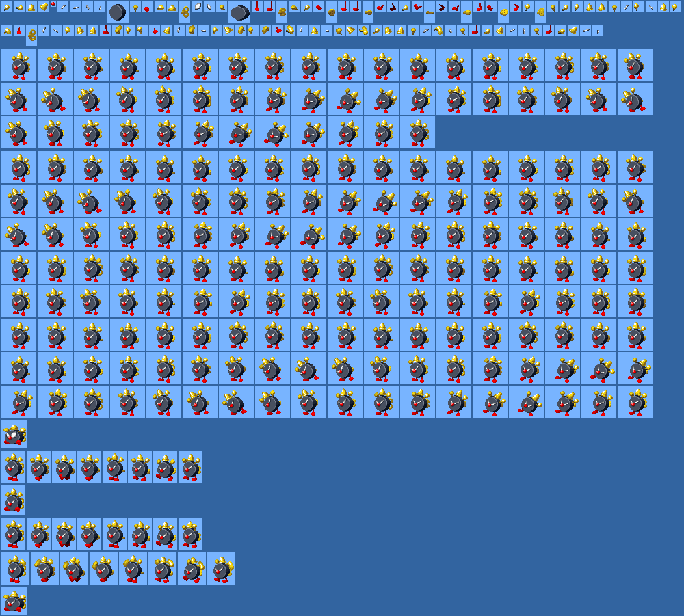Click the squashed flat-bell clock without eyes
Screen dimensions: 684x616
(14, 601)
